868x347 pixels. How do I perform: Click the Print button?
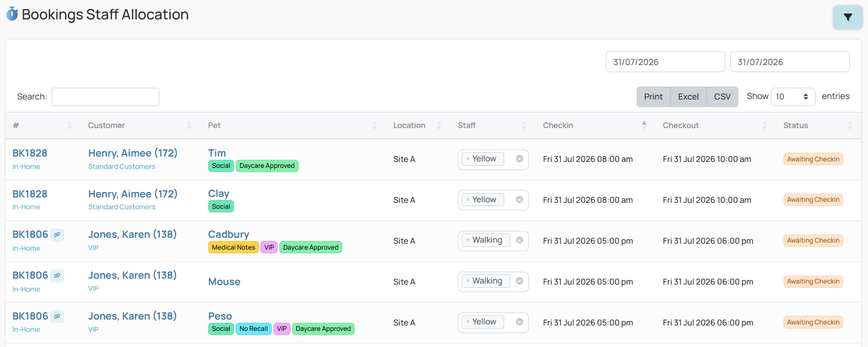653,97
